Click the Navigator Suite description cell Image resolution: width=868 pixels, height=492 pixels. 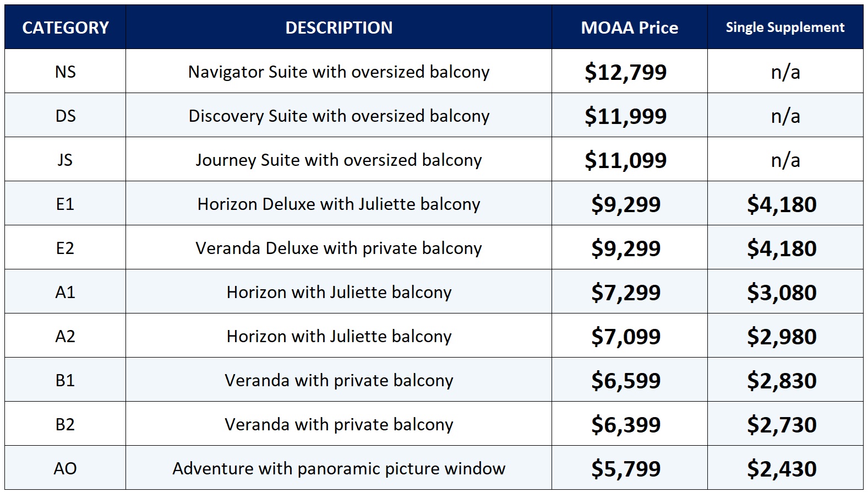[339, 72]
